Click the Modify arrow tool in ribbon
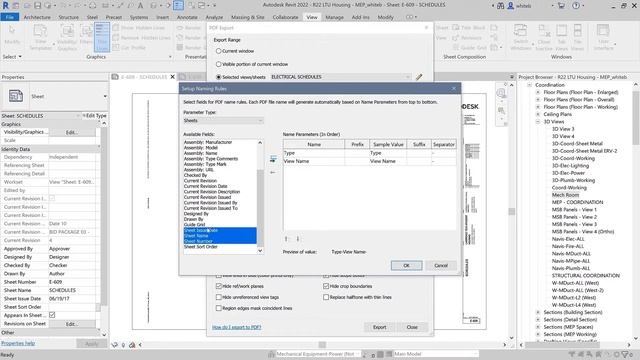Image resolution: width=640 pixels, height=360 pixels. tap(12, 34)
